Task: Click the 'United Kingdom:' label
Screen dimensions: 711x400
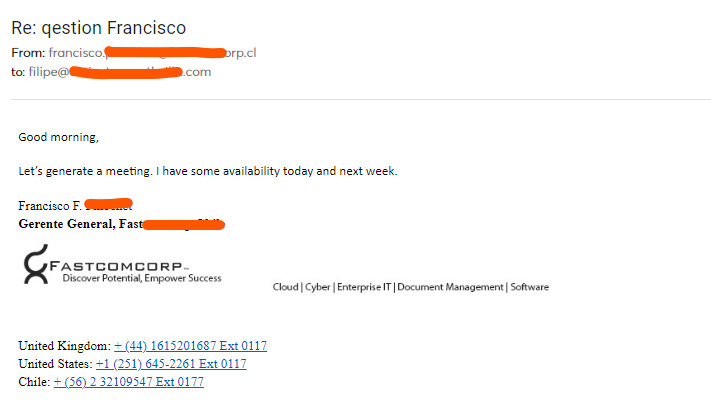Action: [x=64, y=346]
